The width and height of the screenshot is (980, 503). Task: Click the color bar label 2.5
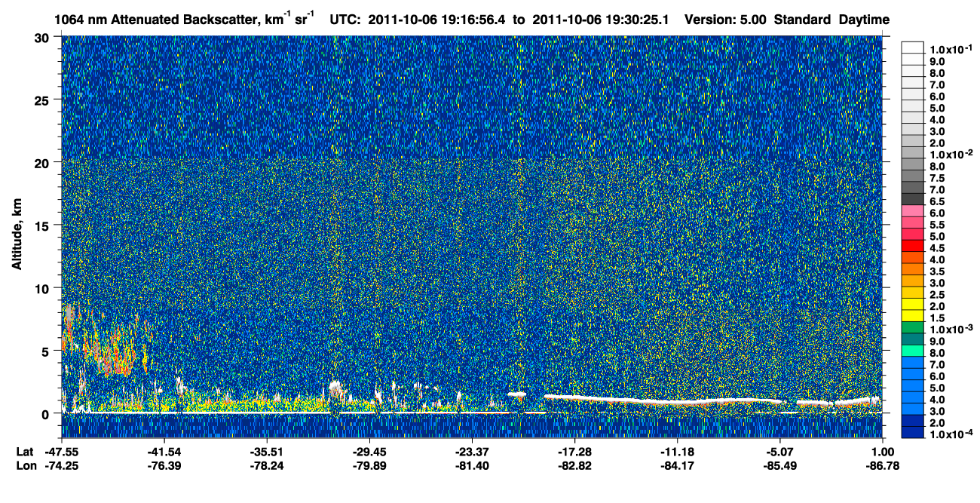click(938, 295)
